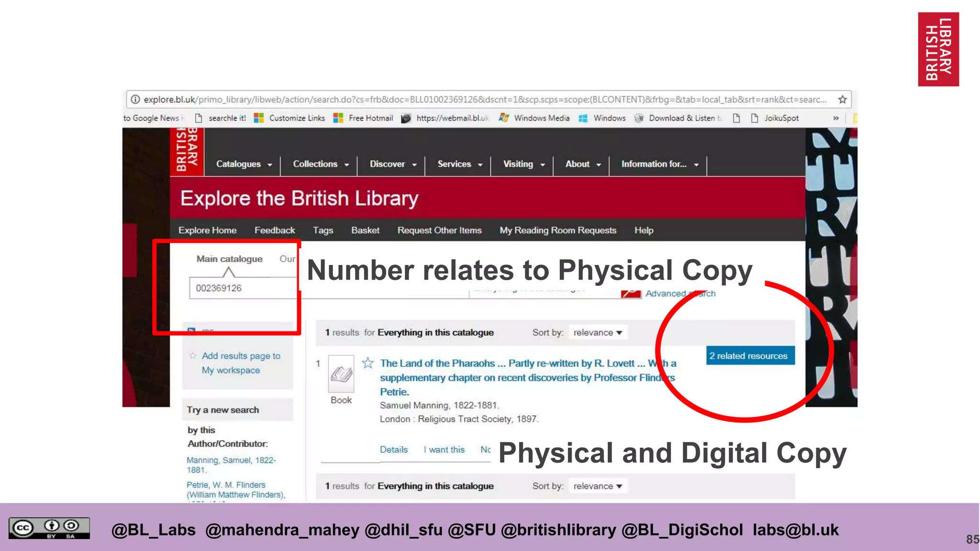Open Download & Listen bookmark
The height and width of the screenshot is (551, 980).
click(678, 118)
